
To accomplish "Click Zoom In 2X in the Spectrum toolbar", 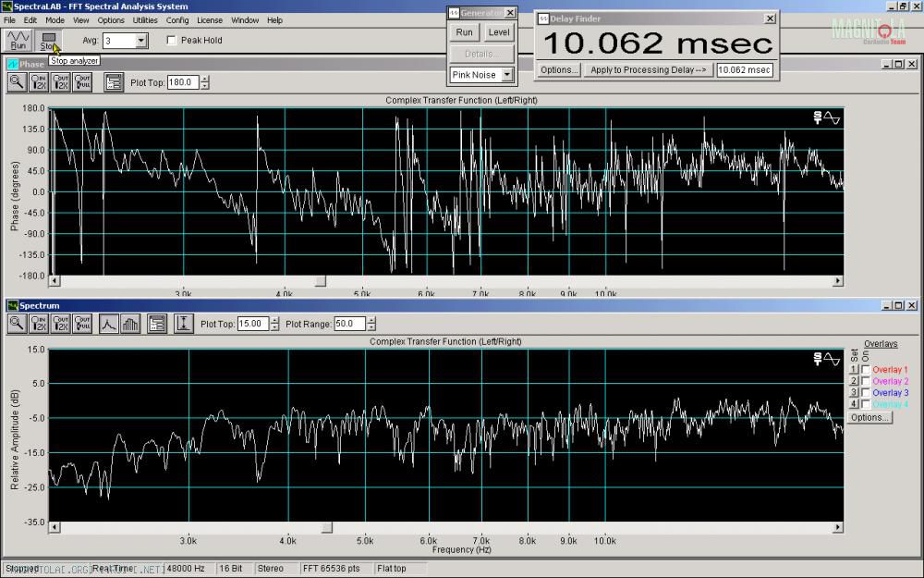I will pyautogui.click(x=39, y=324).
